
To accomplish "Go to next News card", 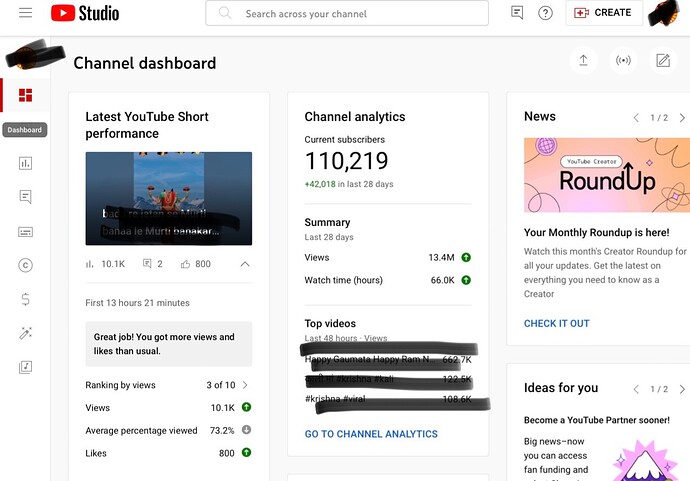I will point(681,117).
